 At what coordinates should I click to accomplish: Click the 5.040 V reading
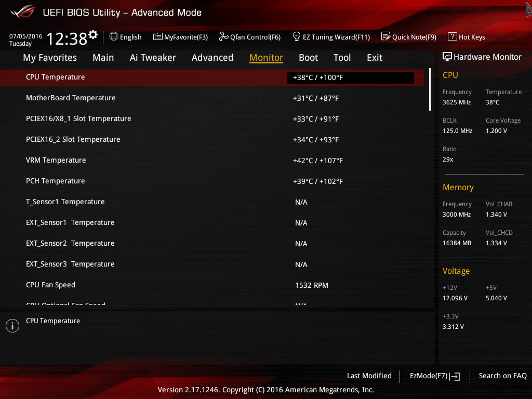click(496, 298)
